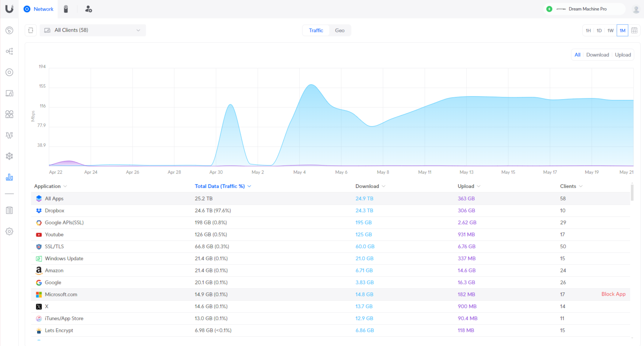Click the Protect camera app icon

click(66, 9)
